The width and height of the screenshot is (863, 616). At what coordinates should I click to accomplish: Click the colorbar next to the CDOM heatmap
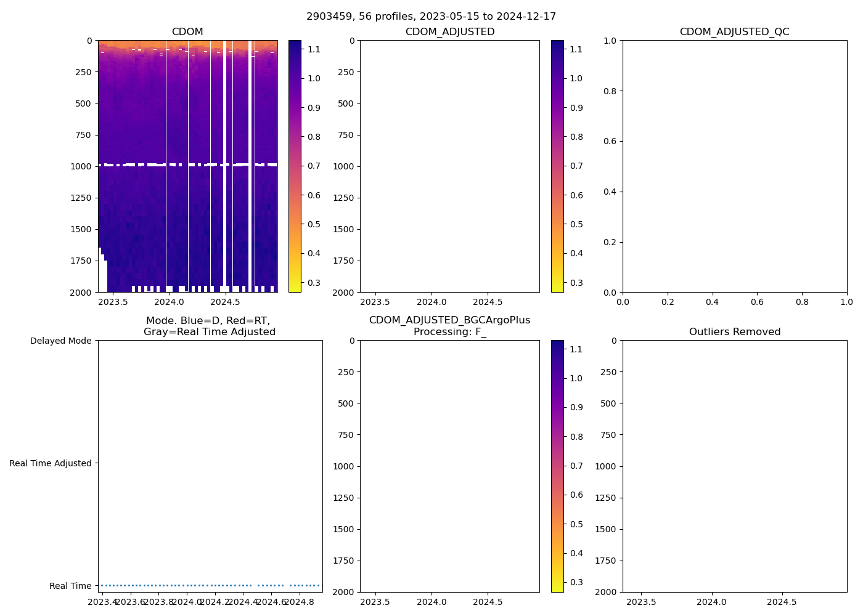point(295,166)
